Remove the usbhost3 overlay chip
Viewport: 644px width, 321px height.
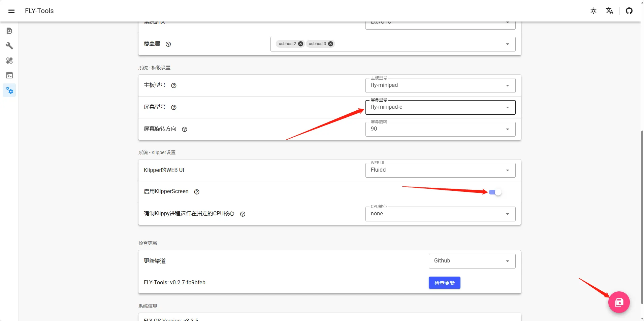pos(330,44)
